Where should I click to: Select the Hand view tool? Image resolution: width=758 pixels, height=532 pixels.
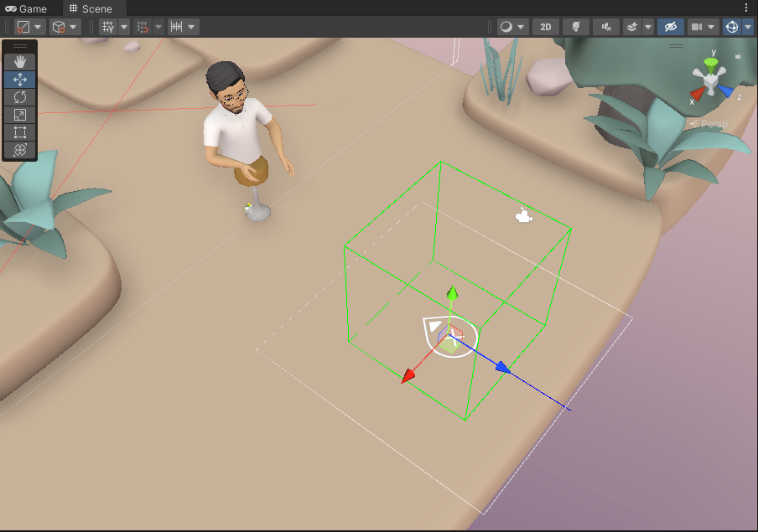[x=19, y=60]
